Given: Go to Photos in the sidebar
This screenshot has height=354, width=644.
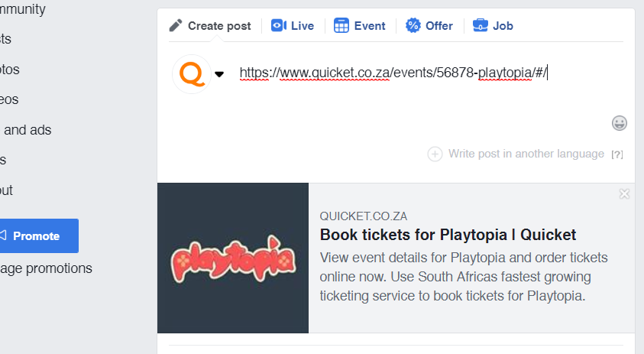Looking at the screenshot, I should click(x=11, y=69).
